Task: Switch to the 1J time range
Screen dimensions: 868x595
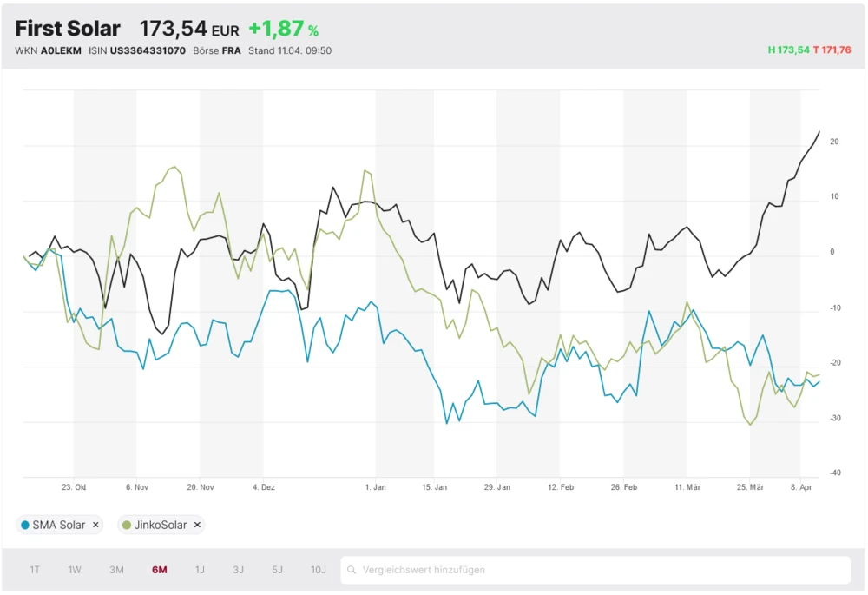Action: 200,570
